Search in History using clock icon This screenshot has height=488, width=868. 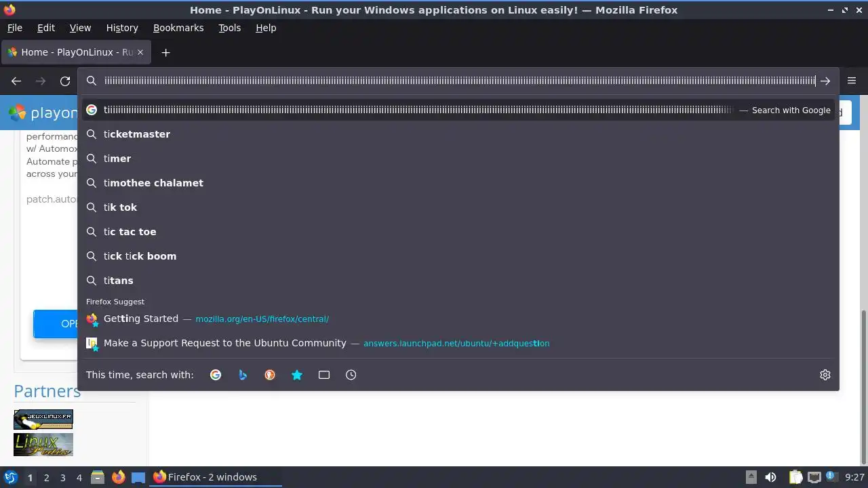(351, 375)
